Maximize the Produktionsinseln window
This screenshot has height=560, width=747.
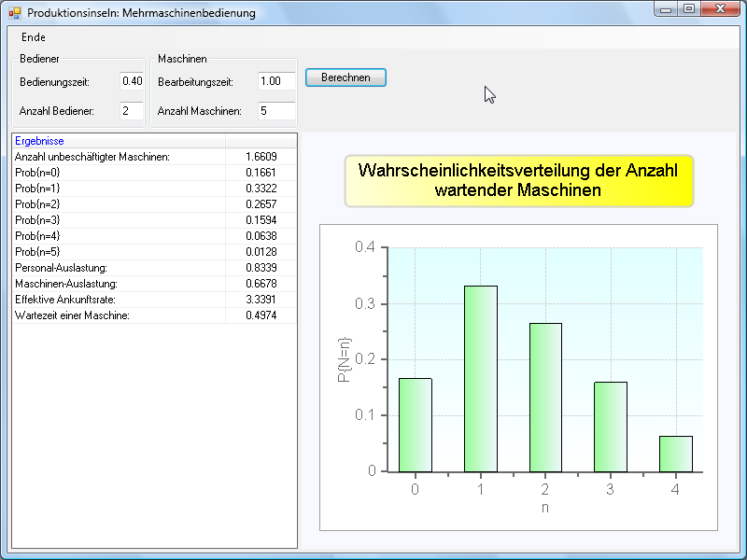pyautogui.click(x=689, y=9)
